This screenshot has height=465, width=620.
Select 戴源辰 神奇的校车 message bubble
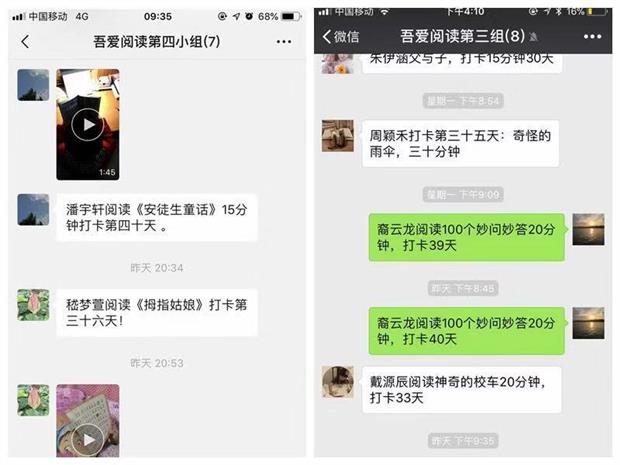[461, 390]
